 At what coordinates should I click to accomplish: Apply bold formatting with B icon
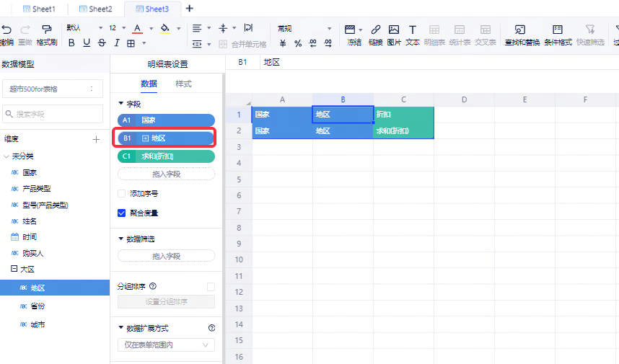(x=71, y=43)
